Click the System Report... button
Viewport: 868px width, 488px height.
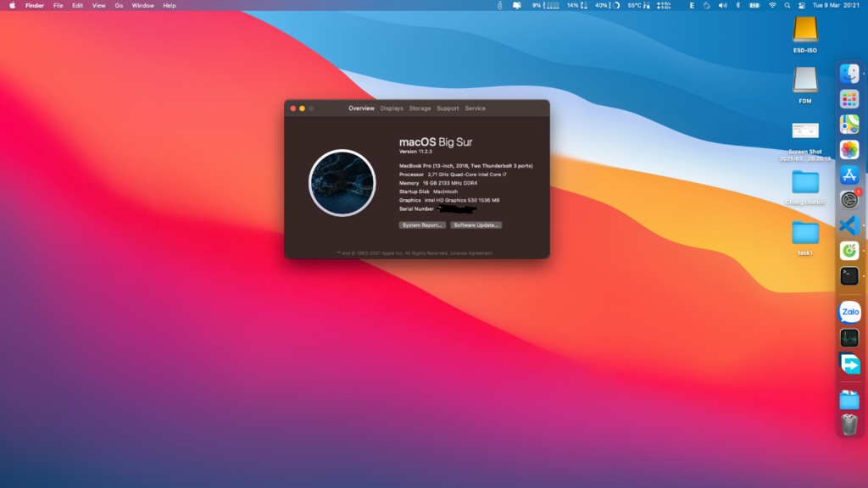pyautogui.click(x=422, y=225)
